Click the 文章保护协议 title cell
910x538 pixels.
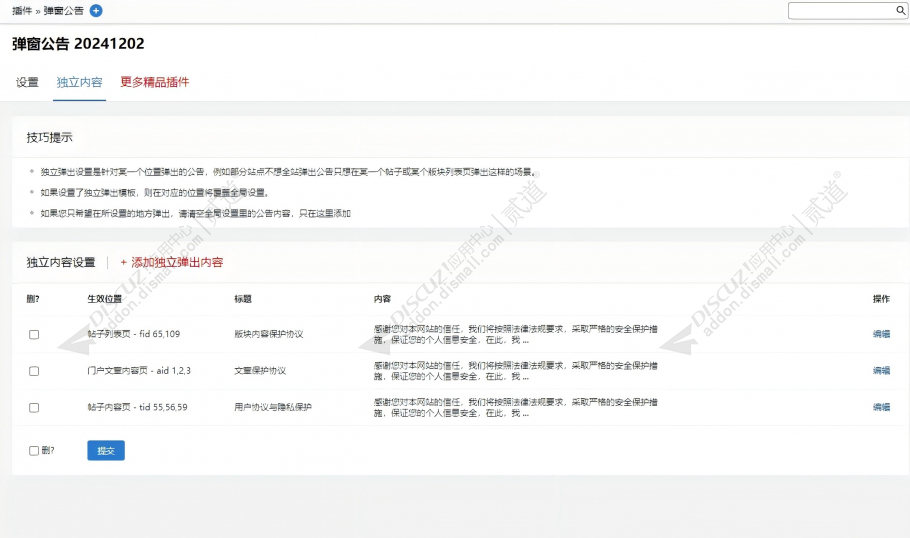260,370
